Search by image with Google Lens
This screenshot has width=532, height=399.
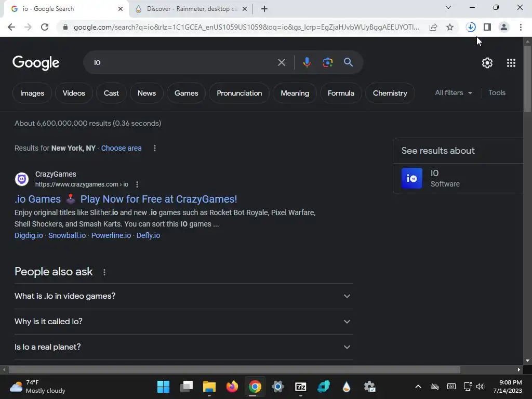(327, 62)
